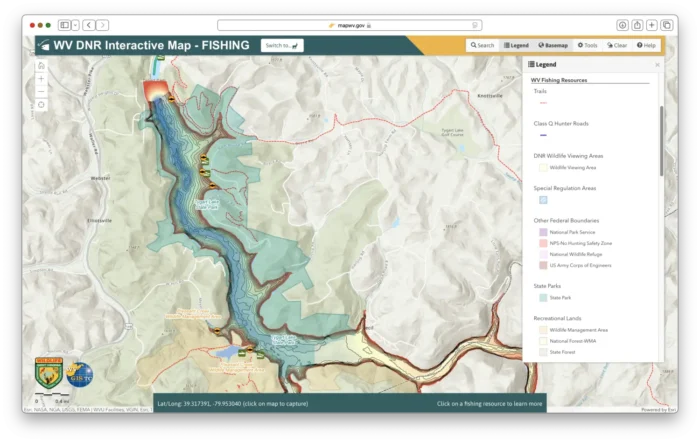Click the find-my-location crosshair button
This screenshot has width=700, height=442.
[41, 105]
